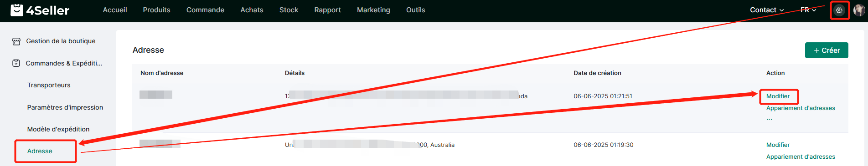Open the Marketing menu
868x166 pixels.
373,10
